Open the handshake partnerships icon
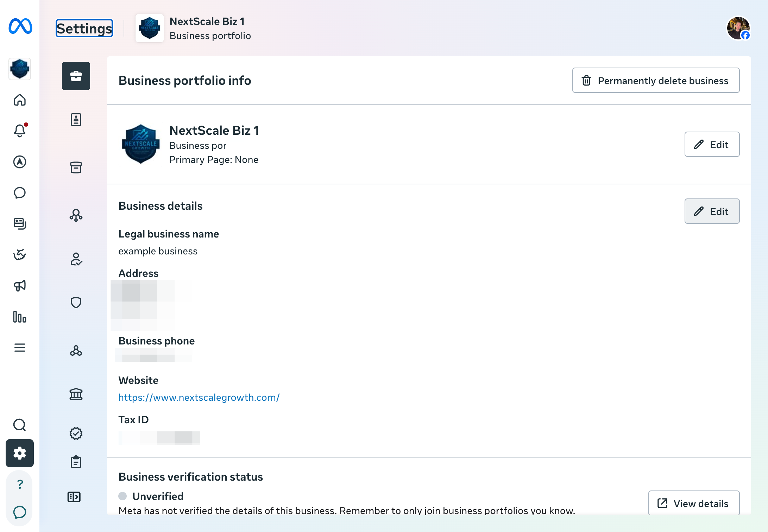Image resolution: width=768 pixels, height=532 pixels. (x=20, y=255)
